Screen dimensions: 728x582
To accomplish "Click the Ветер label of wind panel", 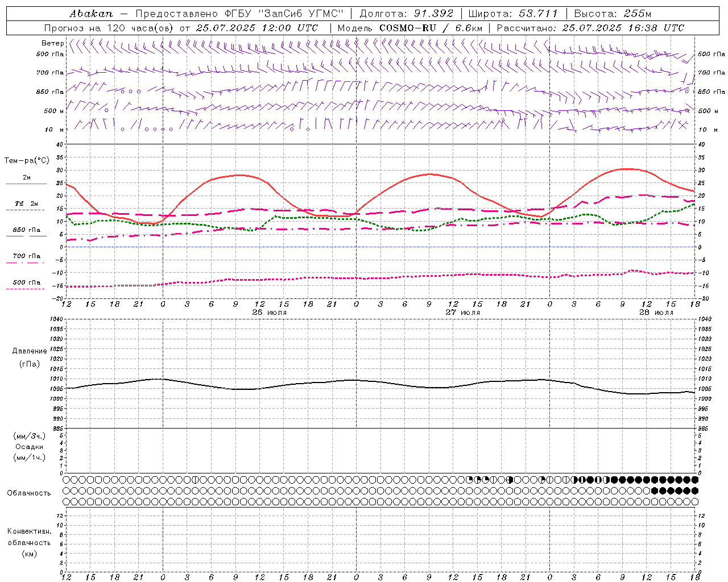I will point(52,44).
